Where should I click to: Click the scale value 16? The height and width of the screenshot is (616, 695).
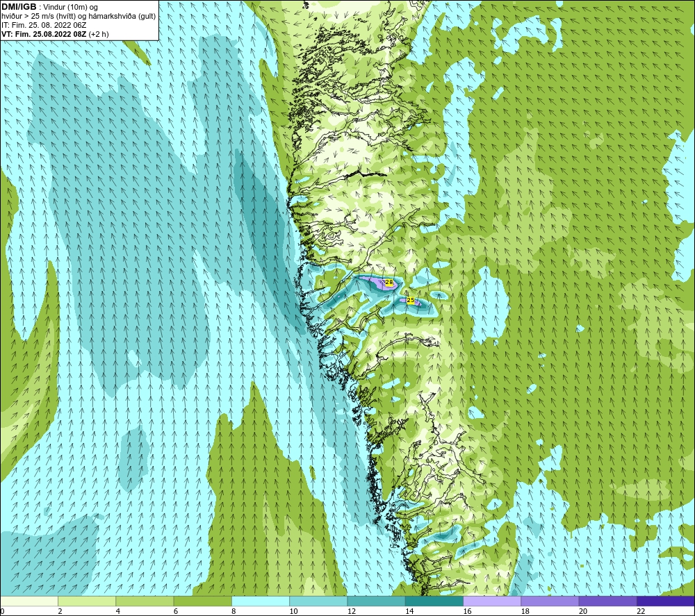pos(467,611)
